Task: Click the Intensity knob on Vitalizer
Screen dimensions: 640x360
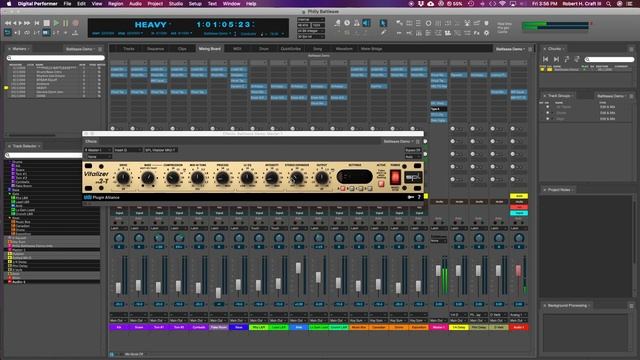Action: click(x=272, y=178)
